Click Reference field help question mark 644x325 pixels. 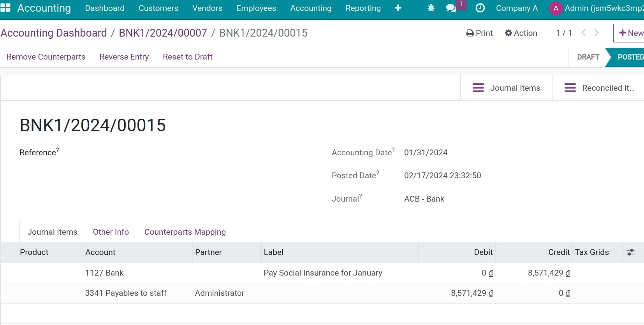pyautogui.click(x=58, y=149)
